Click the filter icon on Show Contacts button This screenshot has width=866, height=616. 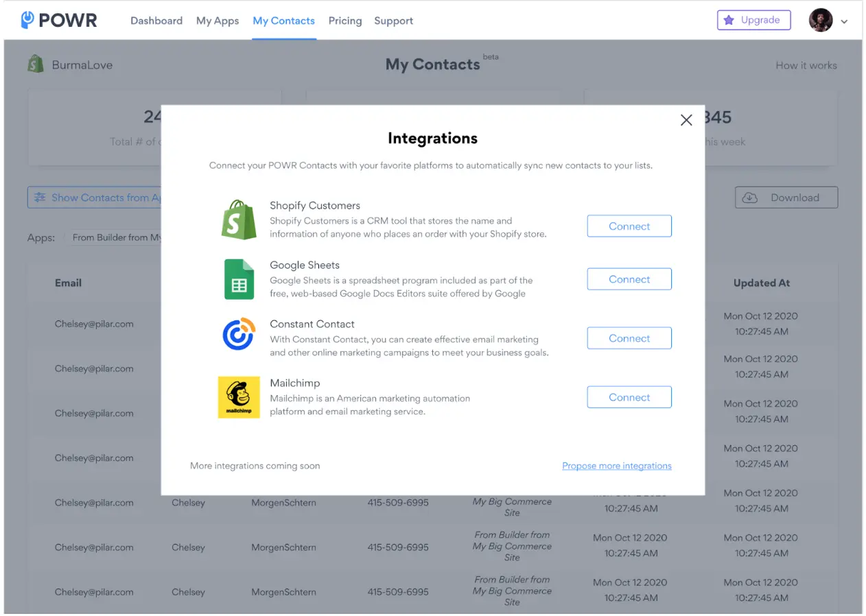tap(40, 197)
